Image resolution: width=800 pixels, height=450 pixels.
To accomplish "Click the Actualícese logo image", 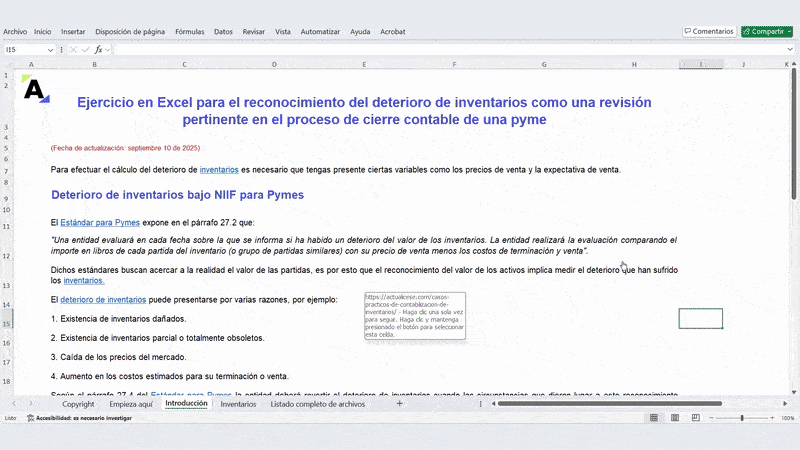I will [35, 90].
